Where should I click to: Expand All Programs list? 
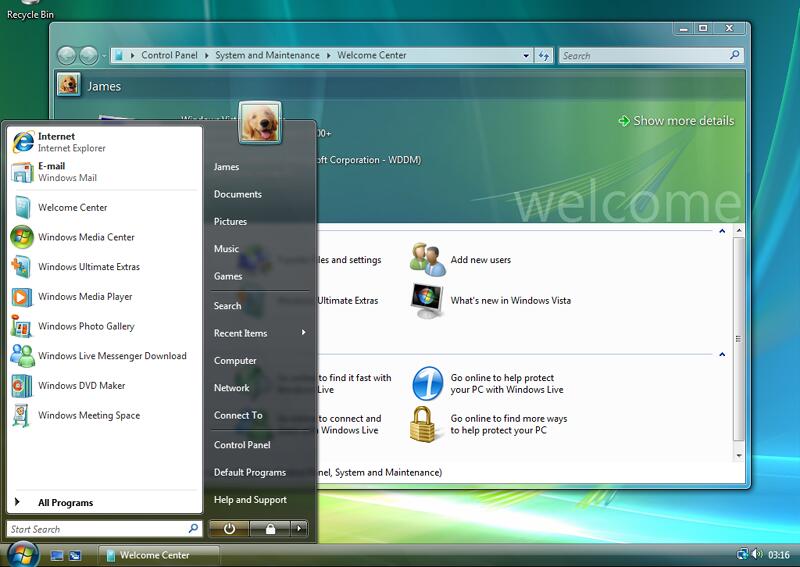[65, 503]
